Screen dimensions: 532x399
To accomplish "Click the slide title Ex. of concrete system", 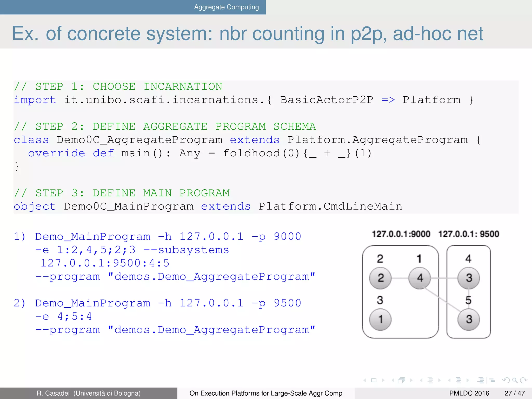I will [x=248, y=34].
